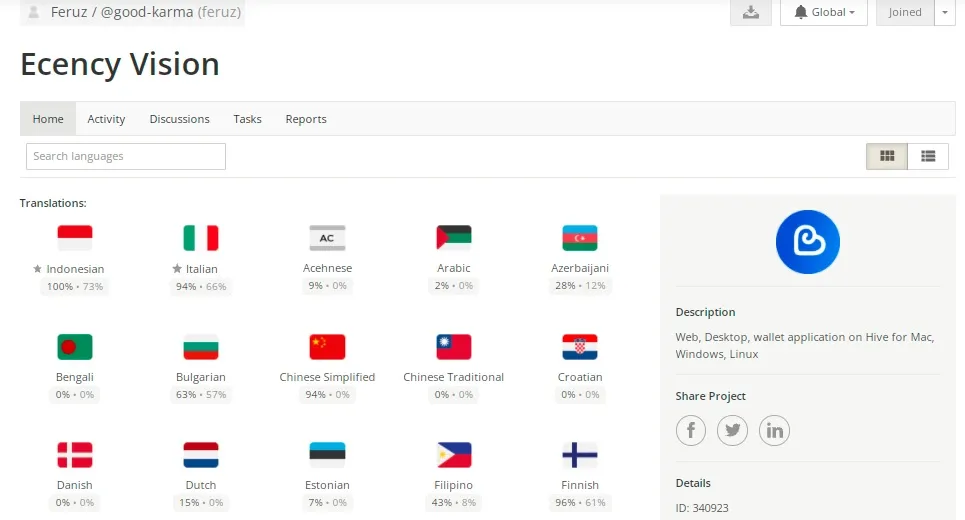Open the Azerbaijani flag icon
Image resolution: width=965 pixels, height=520 pixels.
click(x=580, y=238)
